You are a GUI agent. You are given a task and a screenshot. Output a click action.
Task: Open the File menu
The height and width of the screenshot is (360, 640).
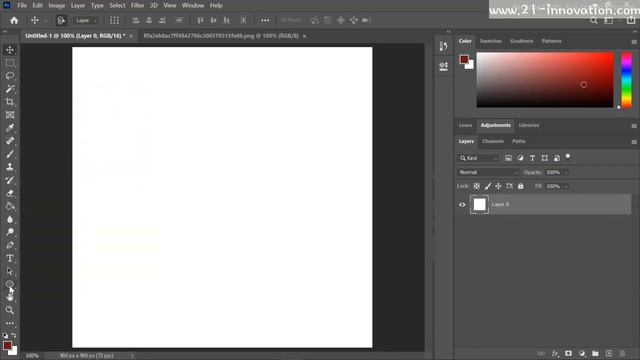click(22, 5)
